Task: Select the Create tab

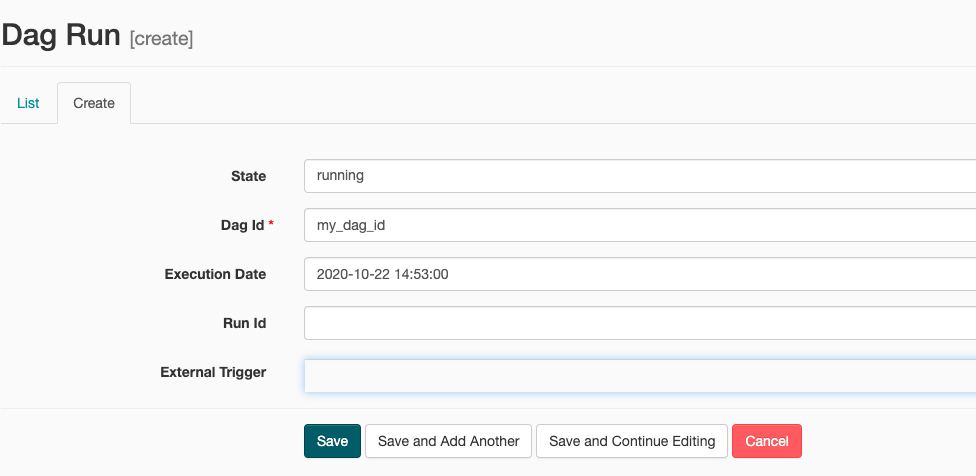Action: click(x=94, y=103)
